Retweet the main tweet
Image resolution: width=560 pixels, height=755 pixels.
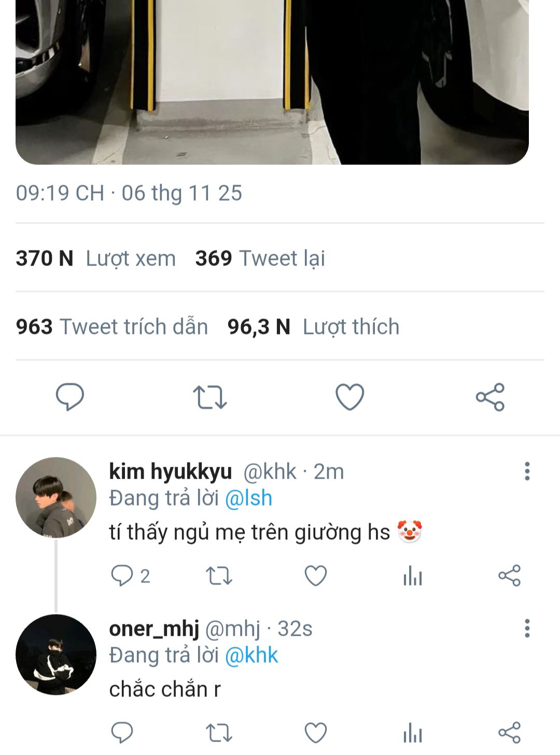pos(210,397)
